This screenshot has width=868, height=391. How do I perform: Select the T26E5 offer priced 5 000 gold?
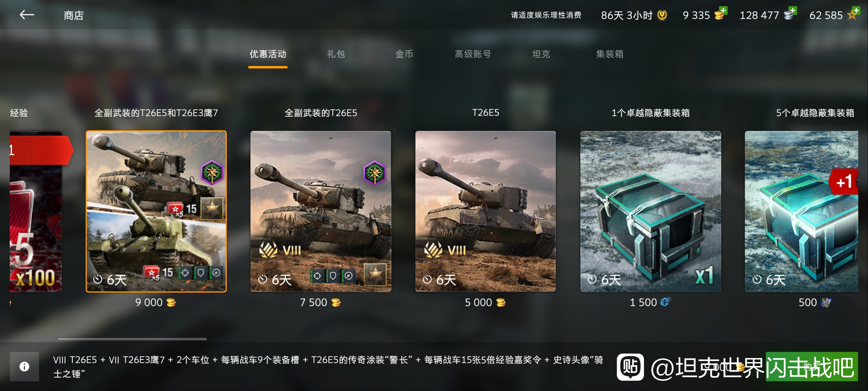tap(486, 211)
